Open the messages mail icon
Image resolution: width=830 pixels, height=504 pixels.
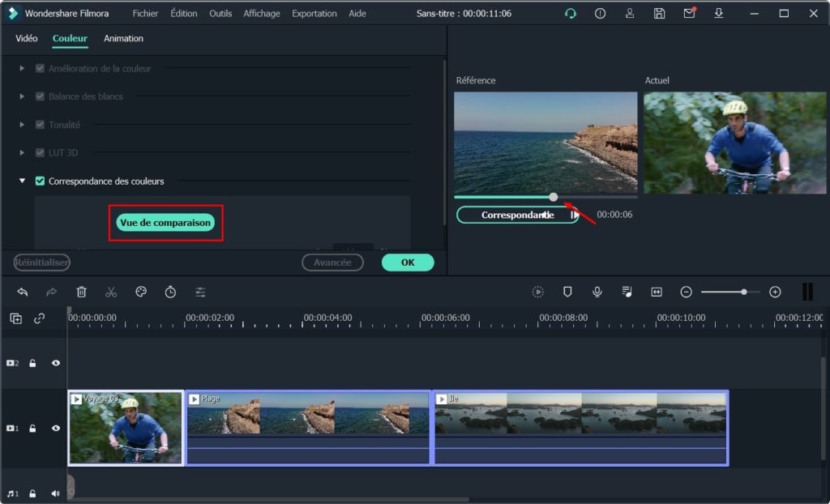point(689,13)
